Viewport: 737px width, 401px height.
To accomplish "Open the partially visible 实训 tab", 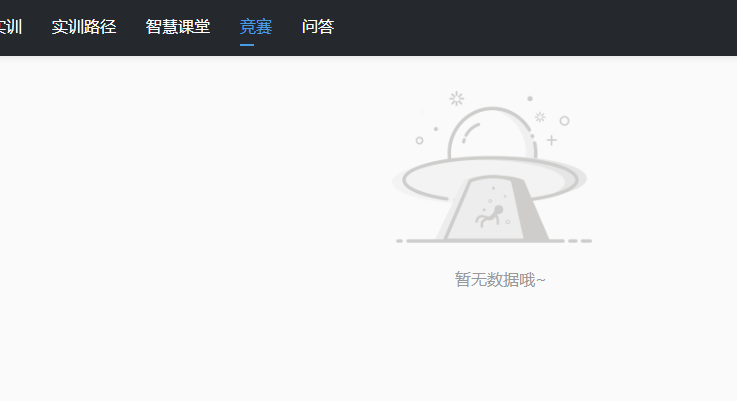I will [10, 27].
